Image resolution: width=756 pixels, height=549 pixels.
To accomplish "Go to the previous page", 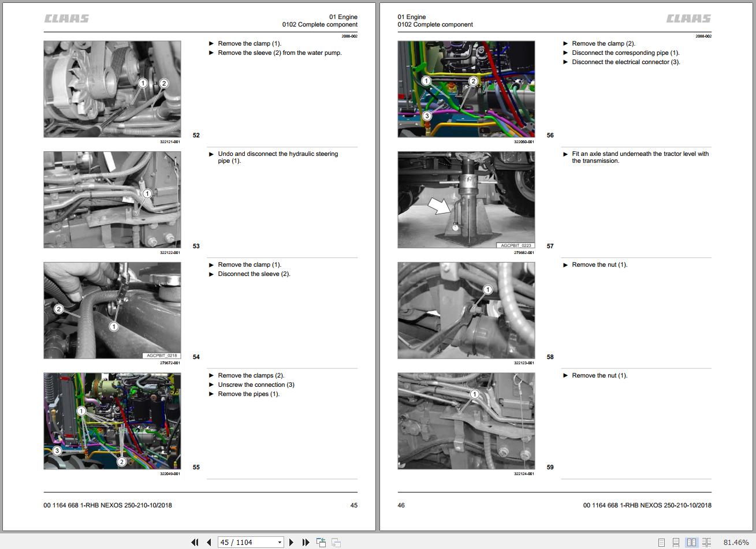I will tap(209, 542).
